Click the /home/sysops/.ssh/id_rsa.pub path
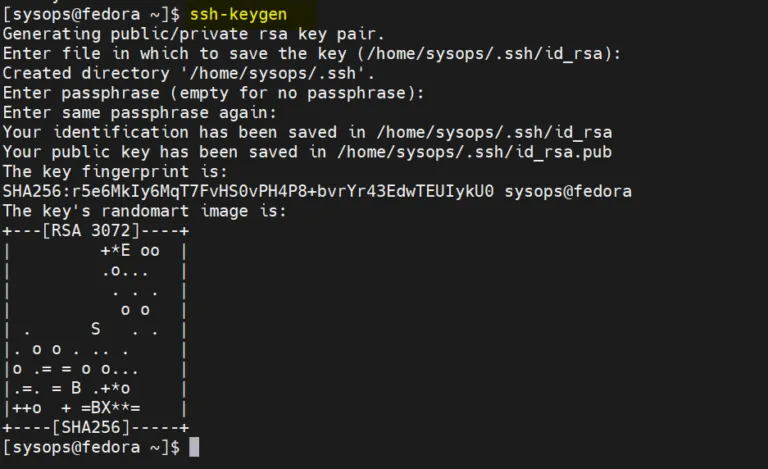 (x=475, y=152)
